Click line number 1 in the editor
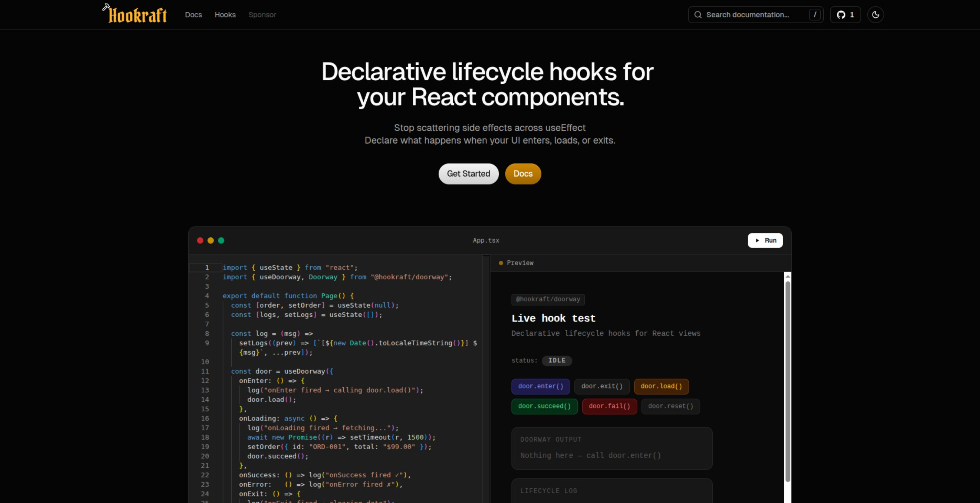Viewport: 980px width, 503px height. coord(207,268)
